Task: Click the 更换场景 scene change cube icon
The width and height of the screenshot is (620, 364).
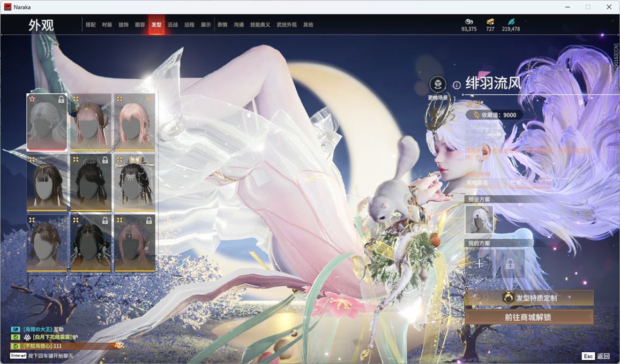Action: (438, 84)
